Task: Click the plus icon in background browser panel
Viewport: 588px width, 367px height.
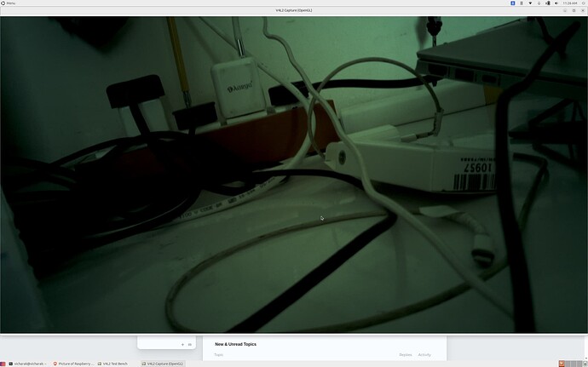Action: (x=182, y=345)
